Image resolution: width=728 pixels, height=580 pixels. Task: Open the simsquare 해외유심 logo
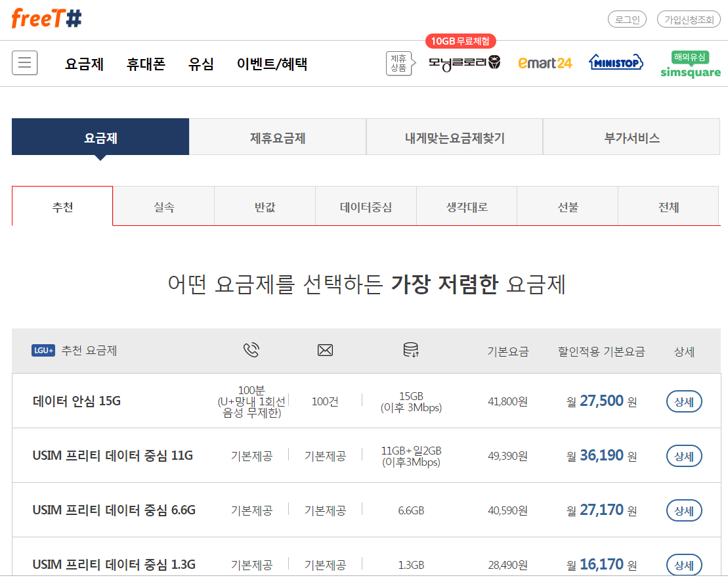click(x=691, y=64)
